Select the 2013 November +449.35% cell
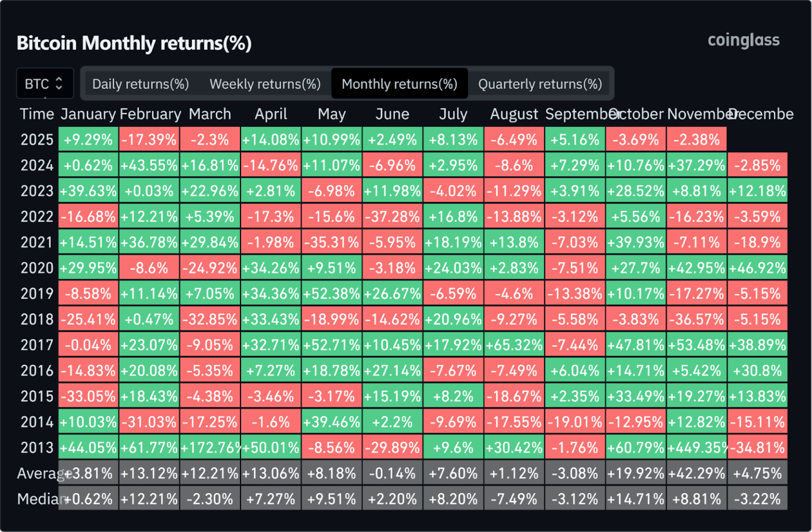Image resolution: width=812 pixels, height=532 pixels. pyautogui.click(x=696, y=447)
